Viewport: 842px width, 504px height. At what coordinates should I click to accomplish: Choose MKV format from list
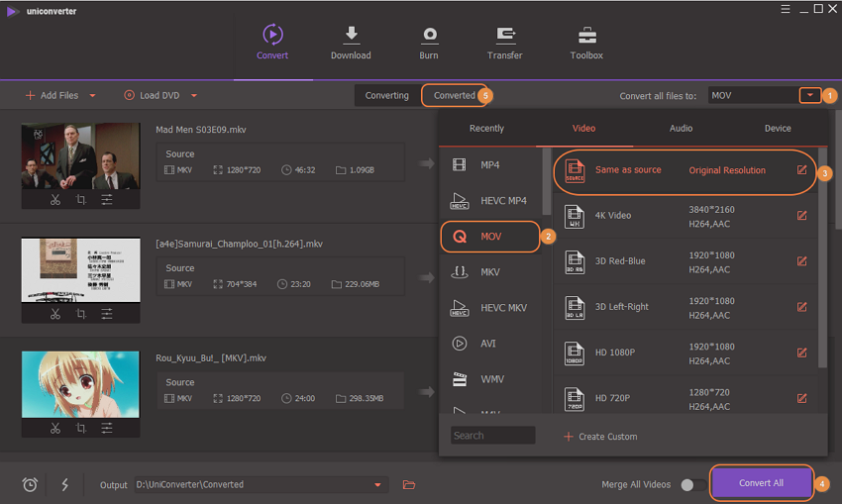click(x=490, y=272)
